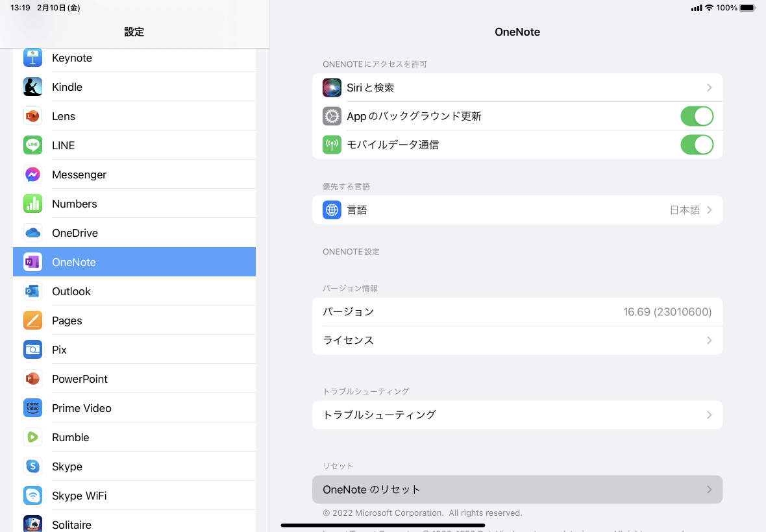The width and height of the screenshot is (766, 532).
Task: Tap the Keynote app icon
Action: click(x=32, y=58)
